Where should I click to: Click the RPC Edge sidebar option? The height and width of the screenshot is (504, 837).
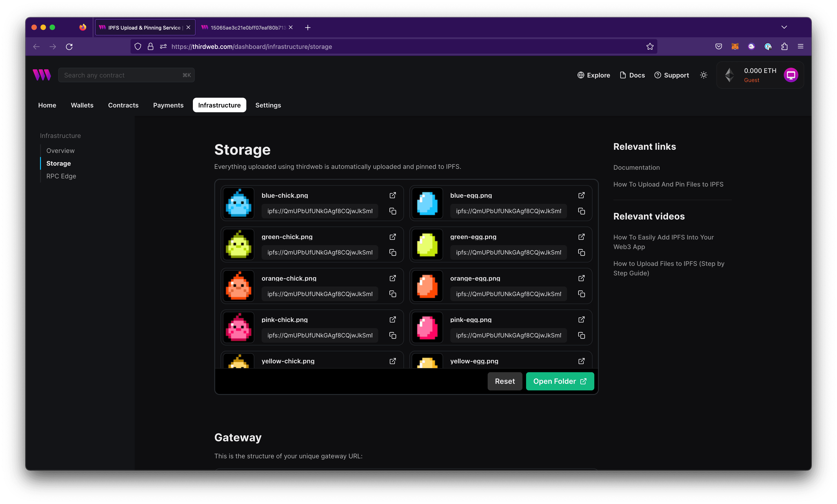pos(62,176)
